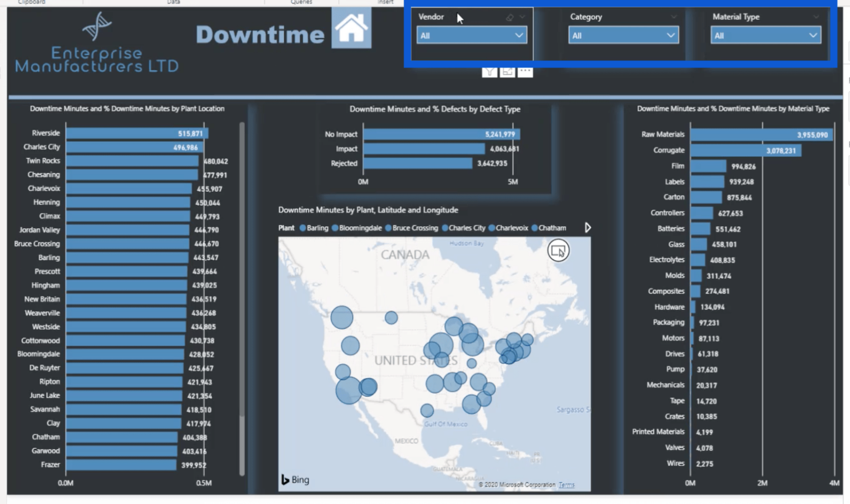Click the Chesaning plant label
The height and width of the screenshot is (504, 850).
44,175
